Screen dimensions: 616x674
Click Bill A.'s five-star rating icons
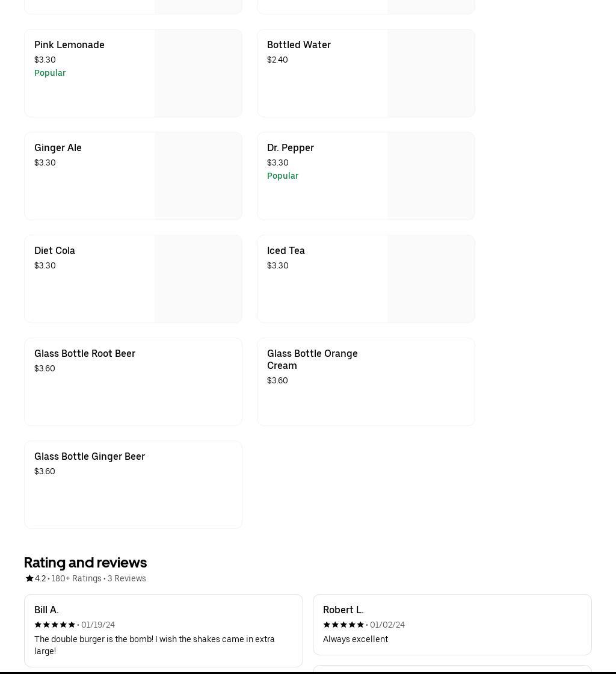[55, 625]
